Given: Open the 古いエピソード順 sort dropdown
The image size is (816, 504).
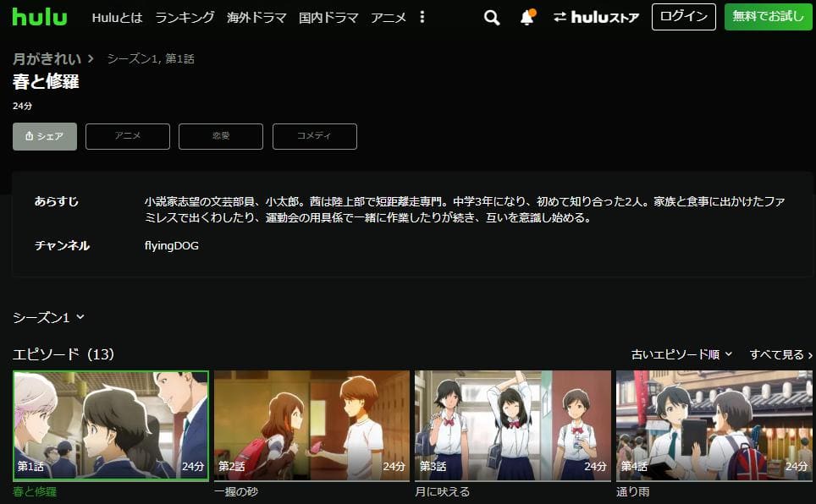Looking at the screenshot, I should click(681, 354).
